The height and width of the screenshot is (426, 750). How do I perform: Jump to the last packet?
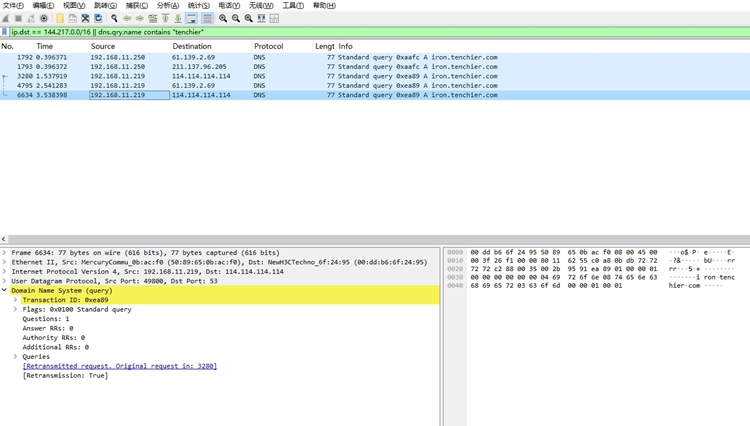coord(178,19)
